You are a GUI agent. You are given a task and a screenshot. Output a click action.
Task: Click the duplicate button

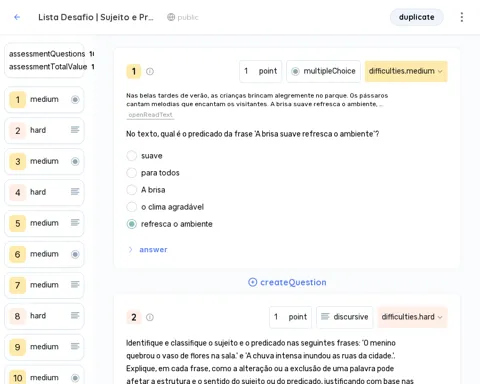click(x=417, y=17)
